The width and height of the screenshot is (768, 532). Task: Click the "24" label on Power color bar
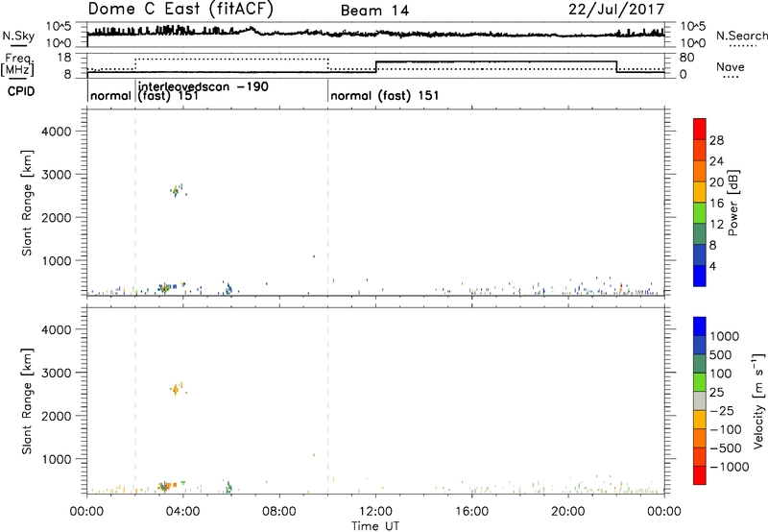716,161
